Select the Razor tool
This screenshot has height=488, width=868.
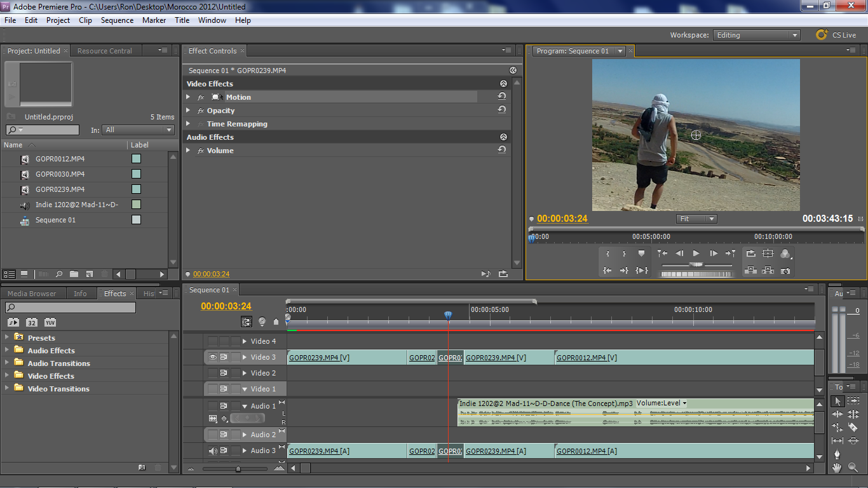853,428
